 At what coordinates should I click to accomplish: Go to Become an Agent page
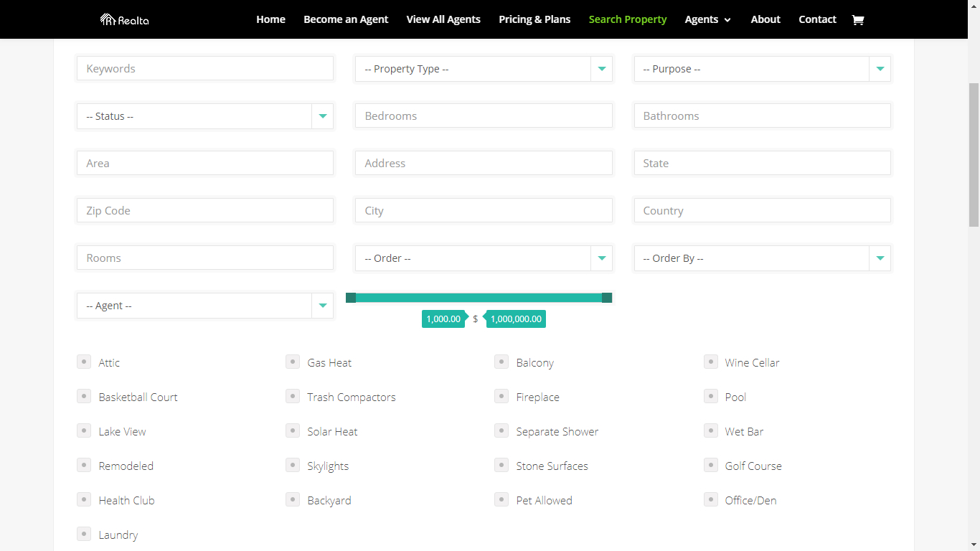click(346, 19)
